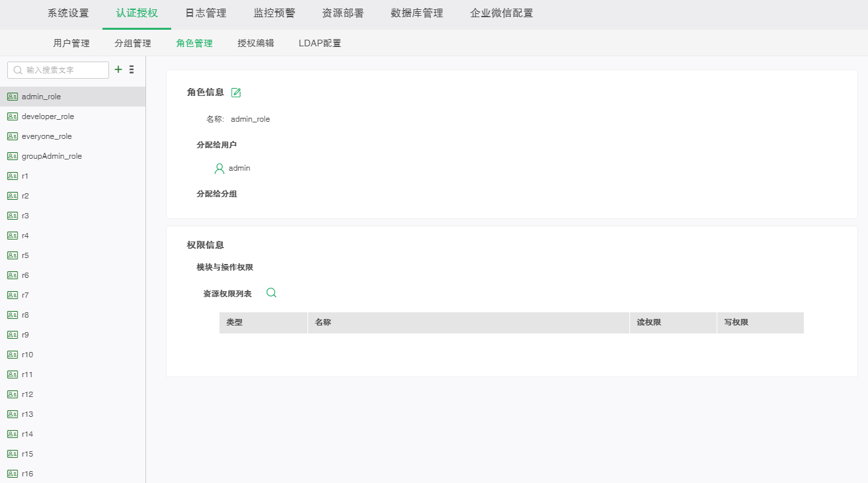
Task: Switch to the 系统设置 top tab
Action: [68, 13]
